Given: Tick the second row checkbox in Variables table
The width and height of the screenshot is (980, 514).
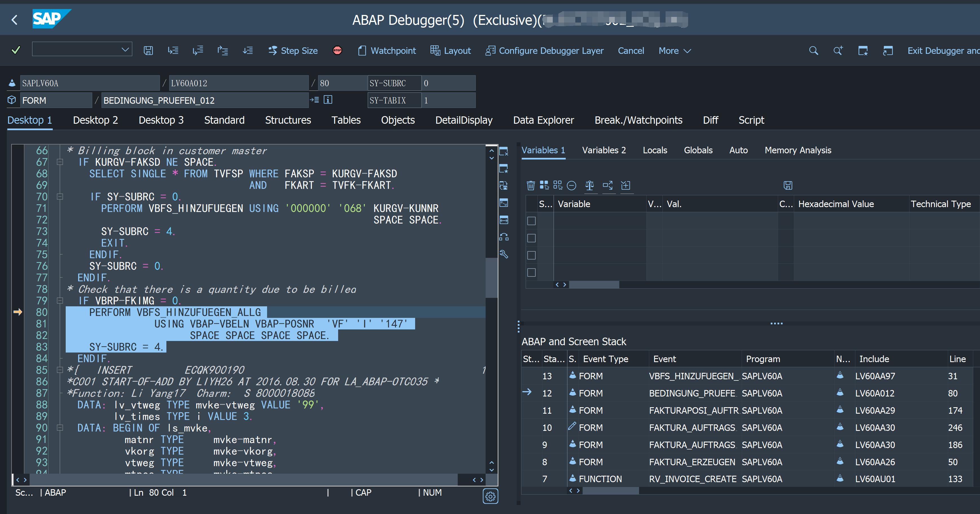Looking at the screenshot, I should (x=531, y=238).
